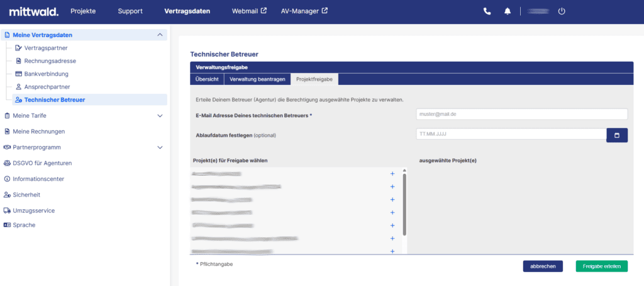Click the abbrechen button
Viewport: 644px width, 286px height.
click(543, 266)
